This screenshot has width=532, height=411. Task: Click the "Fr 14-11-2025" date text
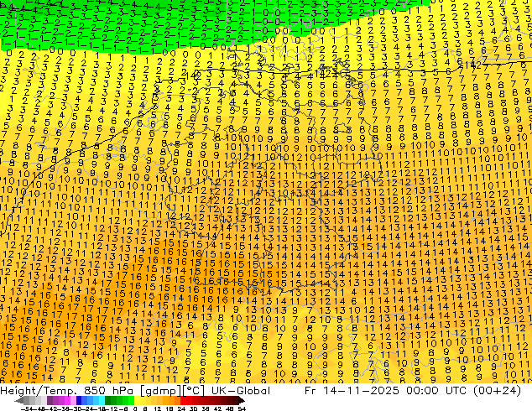(x=352, y=391)
